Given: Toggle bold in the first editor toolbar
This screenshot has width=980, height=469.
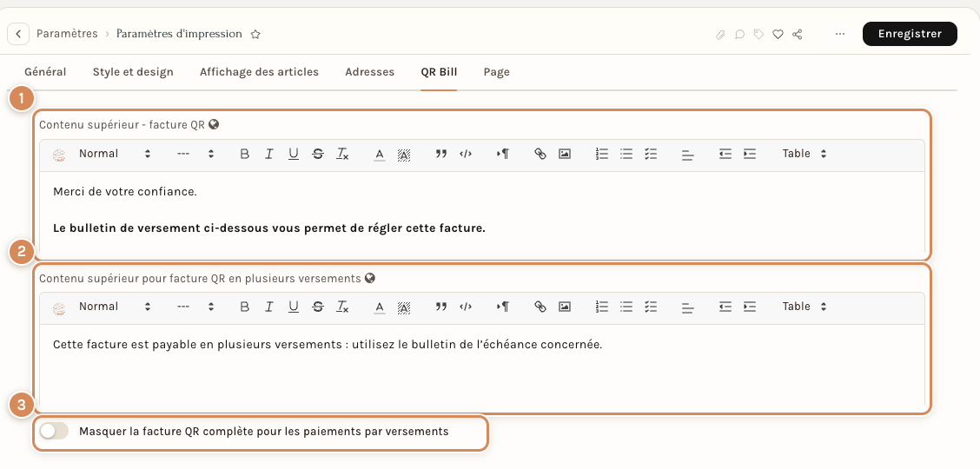Looking at the screenshot, I should [x=245, y=155].
